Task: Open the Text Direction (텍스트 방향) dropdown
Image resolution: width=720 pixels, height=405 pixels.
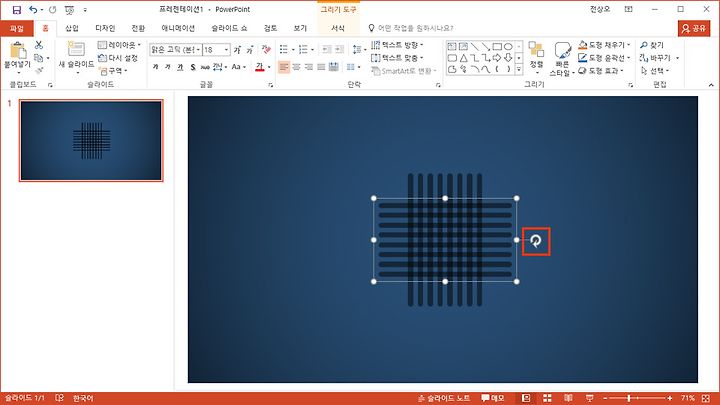Action: click(397, 45)
